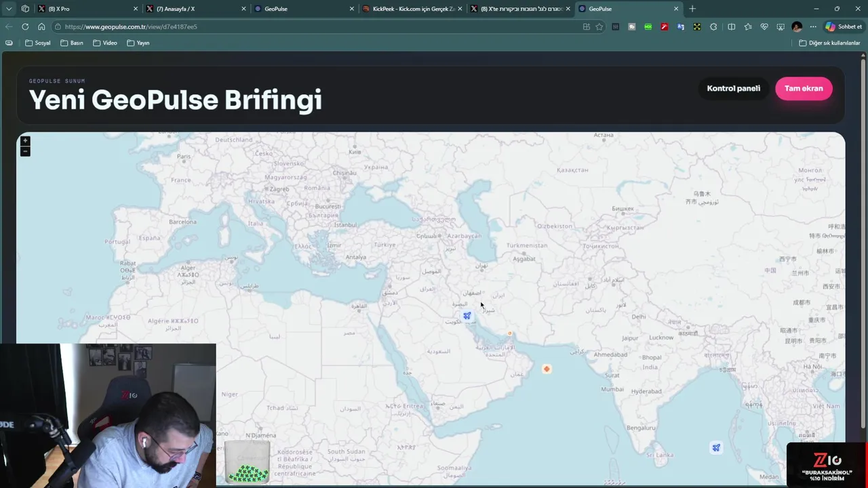Select the airplane marker near Kuwait
Screen dimensions: 868x488
tap(467, 316)
